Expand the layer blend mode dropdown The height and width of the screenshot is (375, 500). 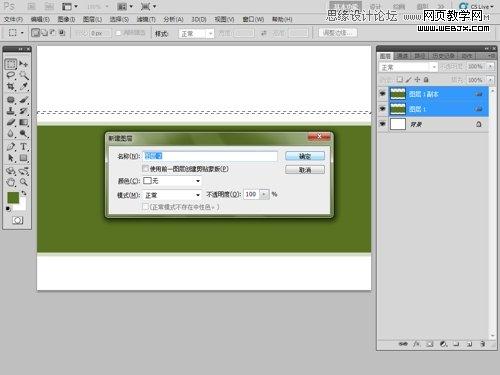[408, 67]
